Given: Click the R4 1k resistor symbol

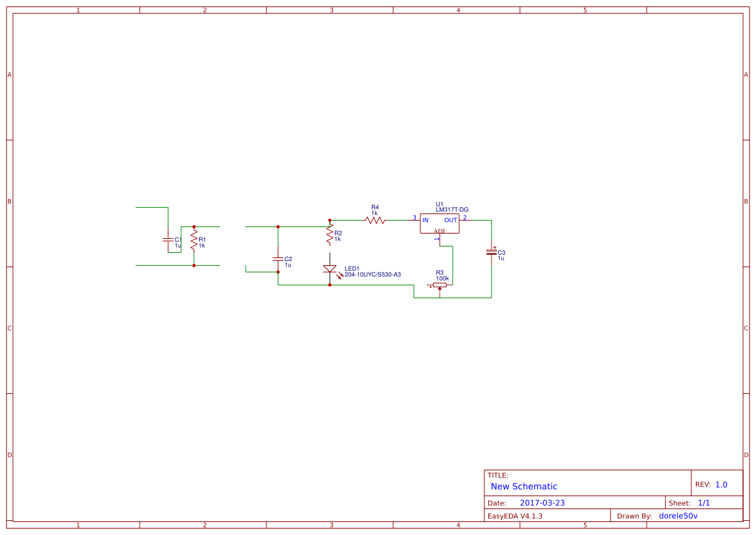Looking at the screenshot, I should (374, 221).
